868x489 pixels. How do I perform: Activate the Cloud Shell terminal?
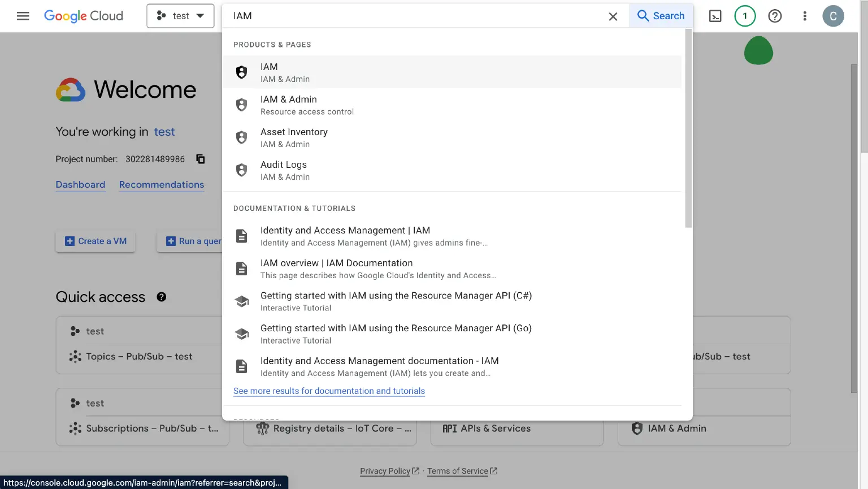pos(715,16)
